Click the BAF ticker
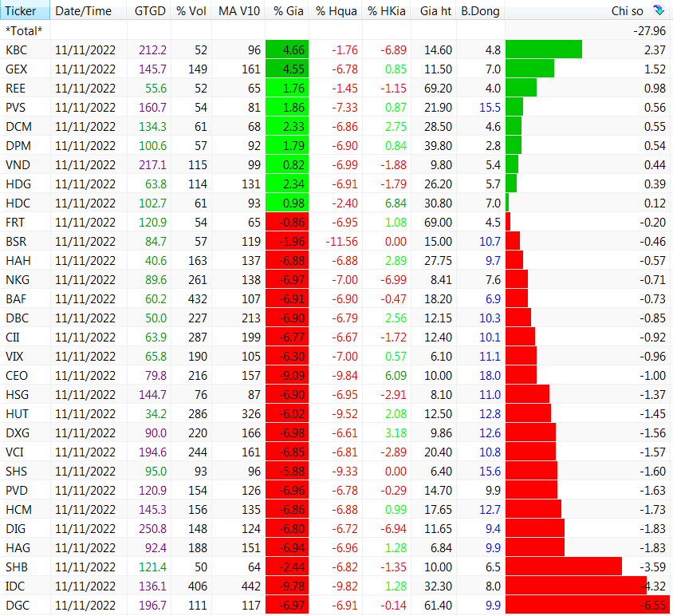 click(x=16, y=299)
